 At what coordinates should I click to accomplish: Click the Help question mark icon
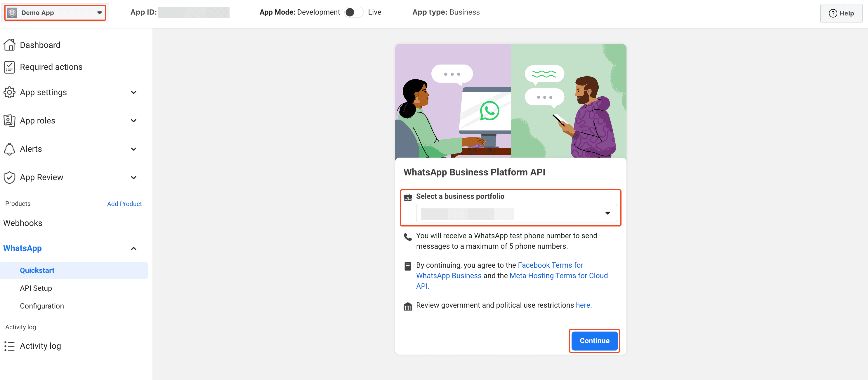pos(833,13)
